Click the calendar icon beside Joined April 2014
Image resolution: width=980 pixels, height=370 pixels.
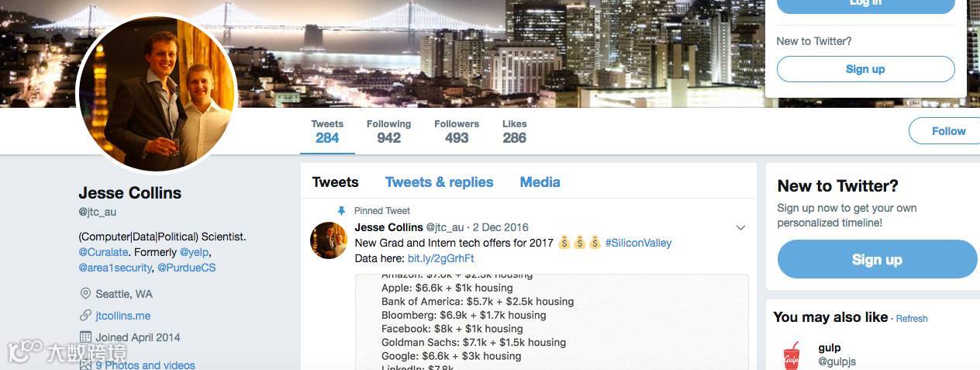(85, 337)
